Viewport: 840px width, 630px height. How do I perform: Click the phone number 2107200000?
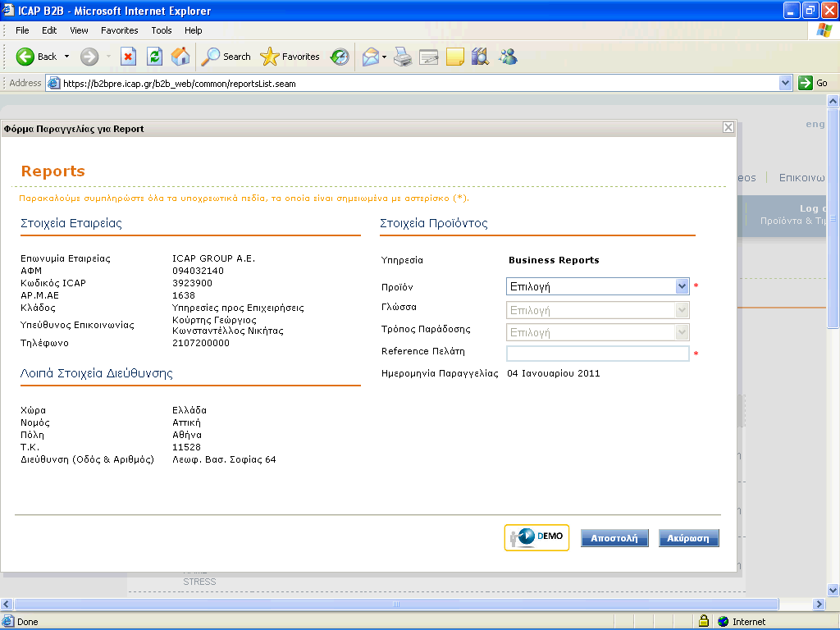click(201, 343)
